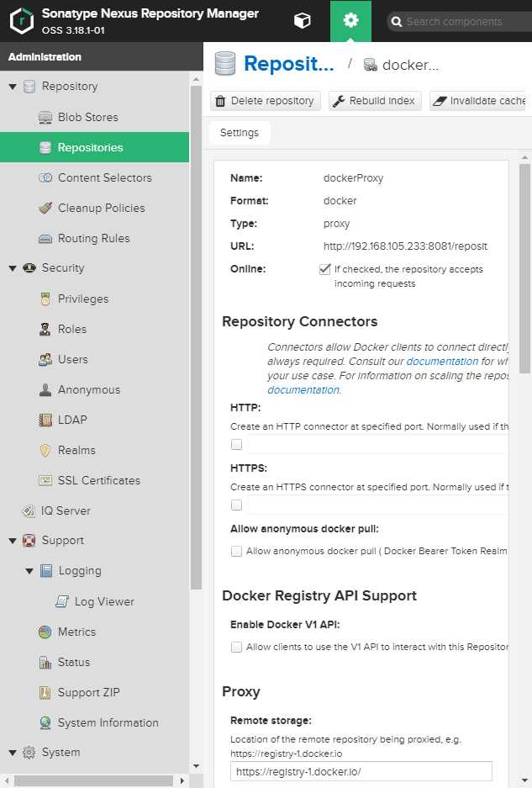Click the SSL Certificates icon

pyautogui.click(x=45, y=480)
